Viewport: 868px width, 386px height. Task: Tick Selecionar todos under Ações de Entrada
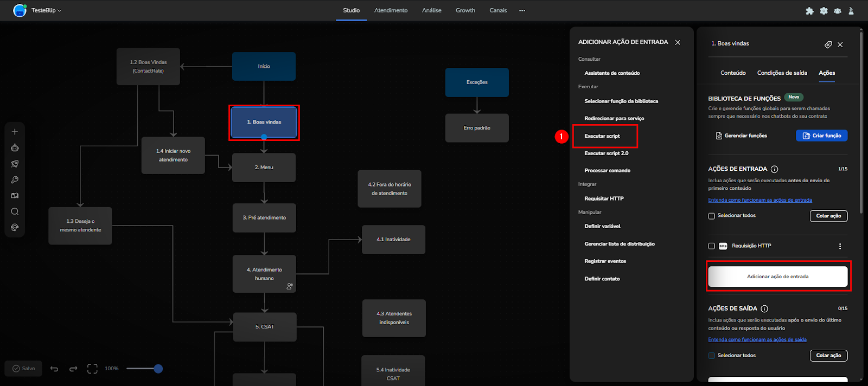pos(711,216)
